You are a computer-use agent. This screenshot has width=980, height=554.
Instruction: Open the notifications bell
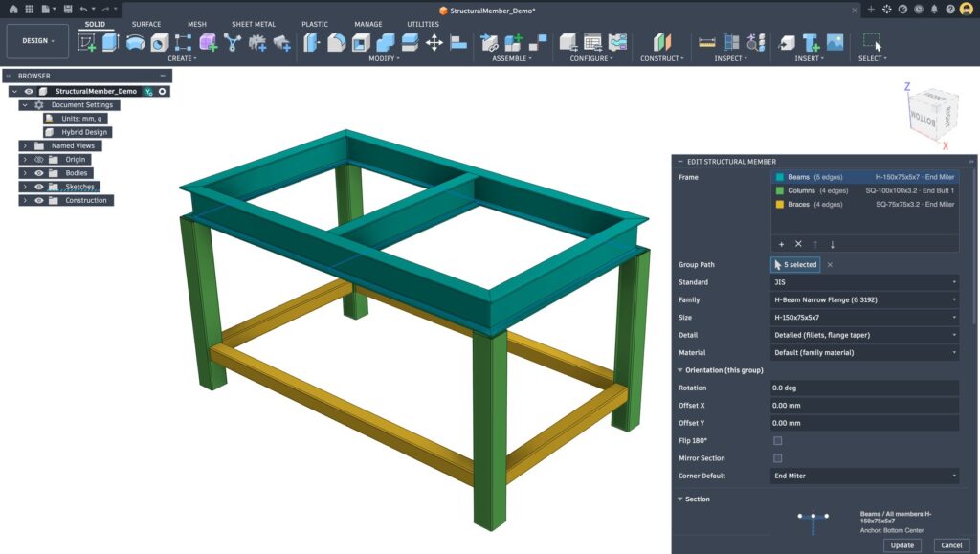[934, 10]
